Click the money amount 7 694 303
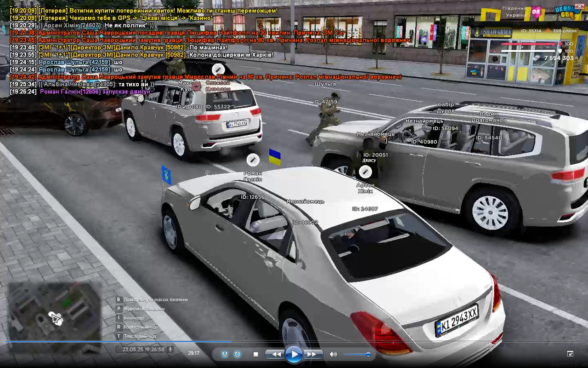588x368 pixels. (x=559, y=58)
